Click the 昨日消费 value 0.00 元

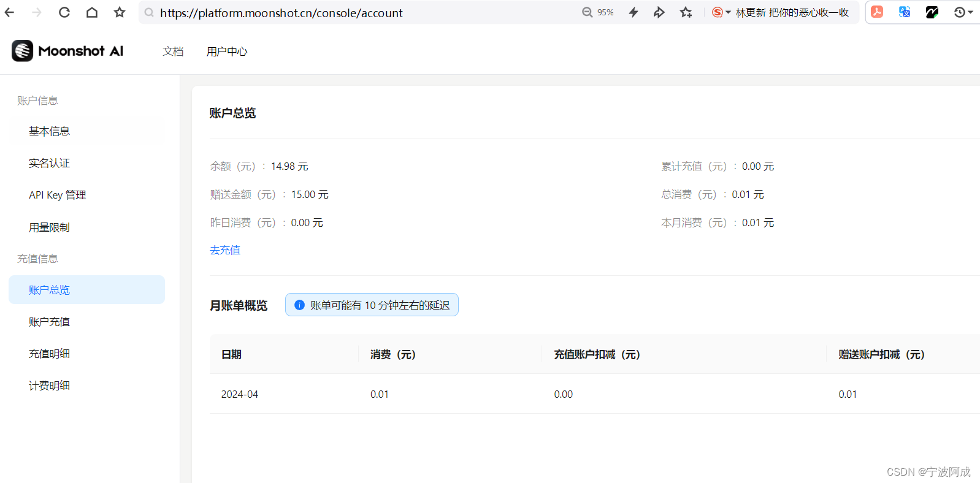pyautogui.click(x=307, y=222)
